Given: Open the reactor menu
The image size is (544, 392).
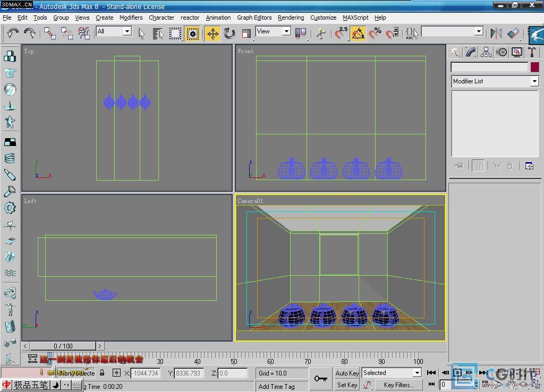Looking at the screenshot, I should point(190,18).
